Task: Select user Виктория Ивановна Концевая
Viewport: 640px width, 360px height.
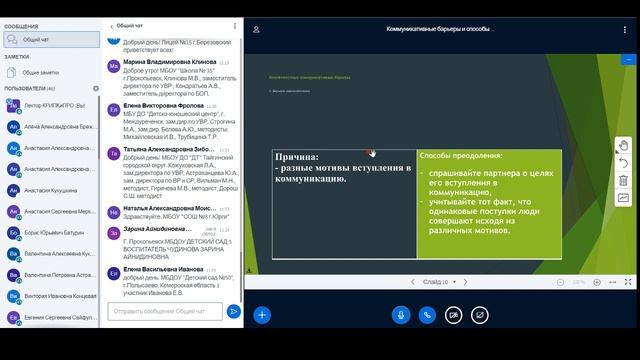Action: coord(50,296)
